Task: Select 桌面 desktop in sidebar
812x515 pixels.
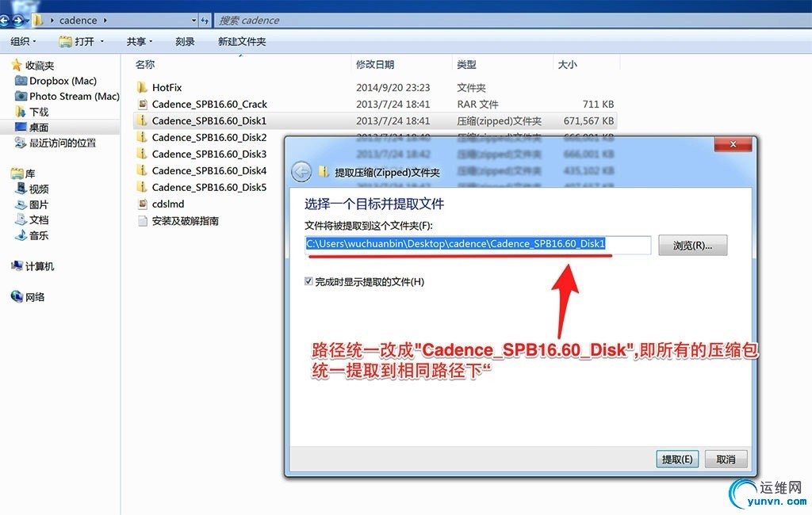Action: pos(32,128)
